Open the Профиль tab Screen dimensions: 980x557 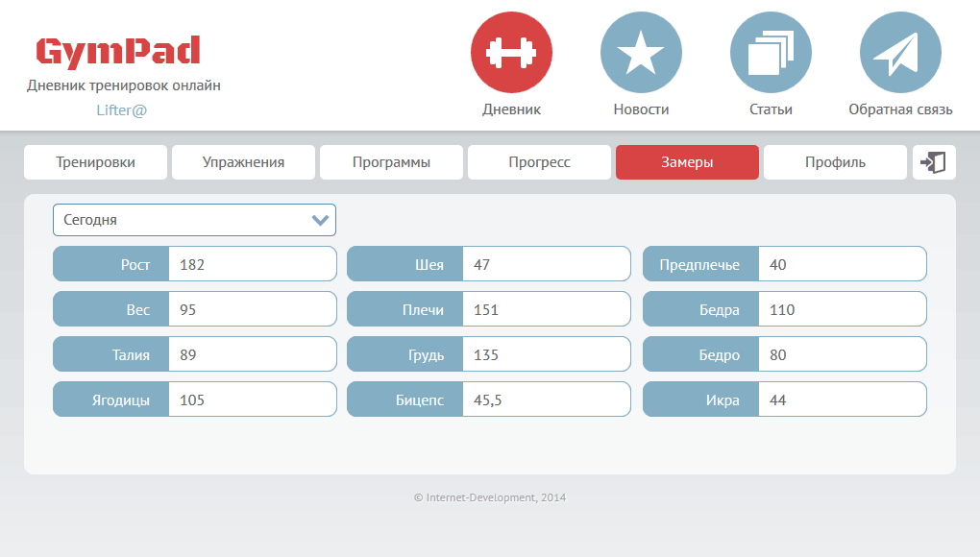[x=835, y=162]
